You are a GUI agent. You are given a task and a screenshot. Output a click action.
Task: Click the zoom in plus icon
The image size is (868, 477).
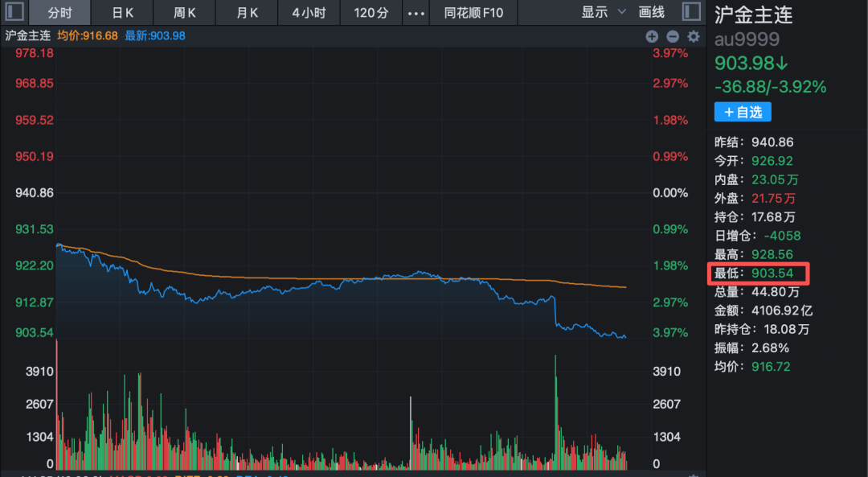(x=652, y=36)
